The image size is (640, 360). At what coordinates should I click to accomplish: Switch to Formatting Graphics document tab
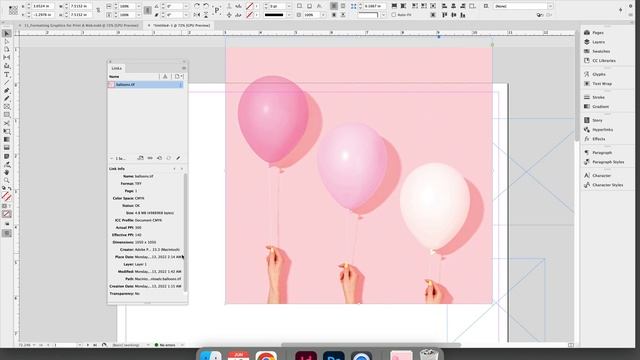pyautogui.click(x=81, y=25)
